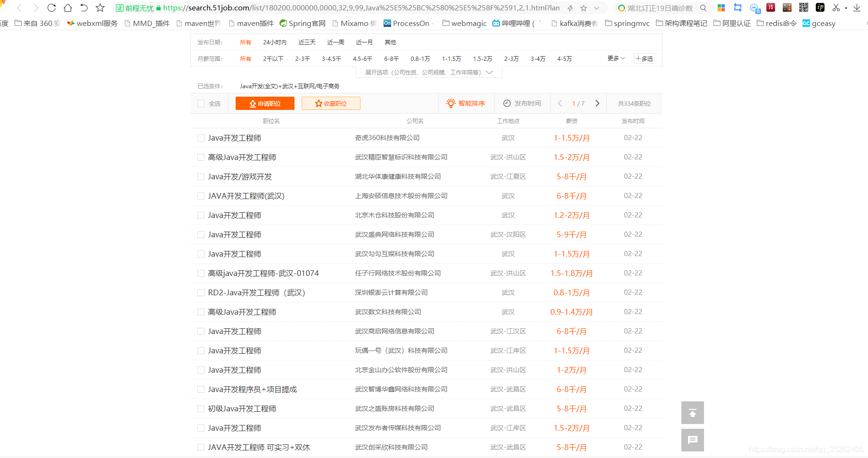Click the back-to-top arrow button
This screenshot has width=868, height=458.
[693, 413]
